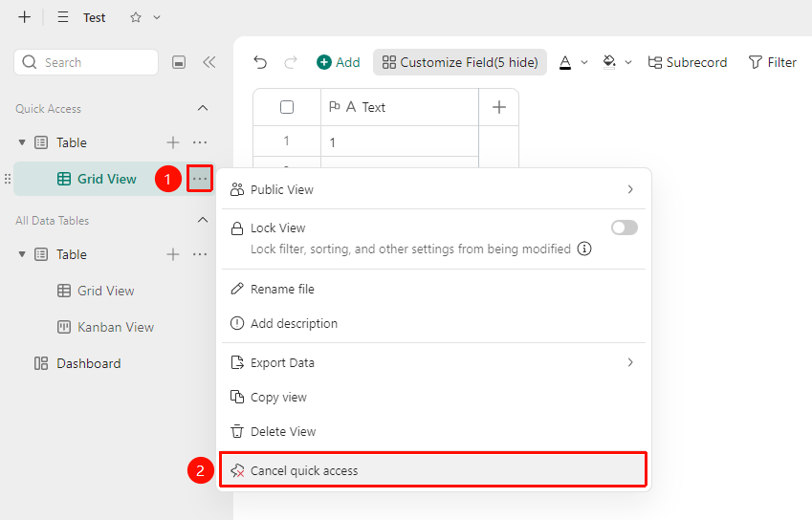
Task: Click the Kanban View icon
Action: [x=64, y=327]
